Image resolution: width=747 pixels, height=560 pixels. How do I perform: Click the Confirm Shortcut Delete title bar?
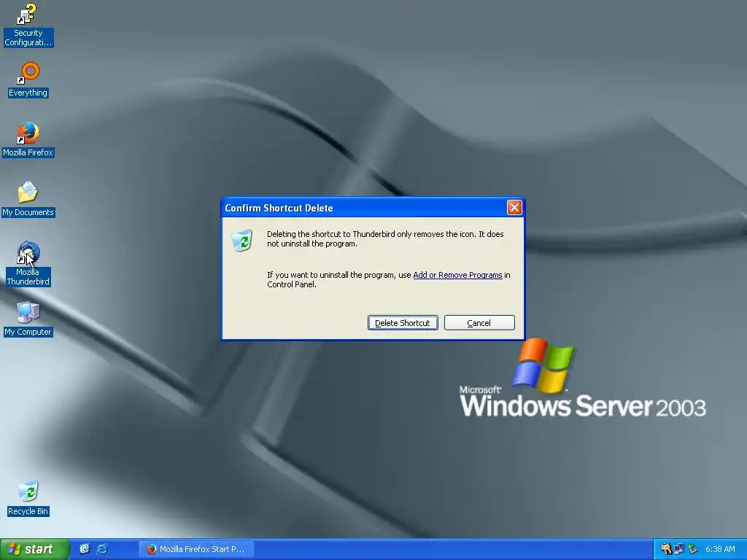(x=365, y=208)
